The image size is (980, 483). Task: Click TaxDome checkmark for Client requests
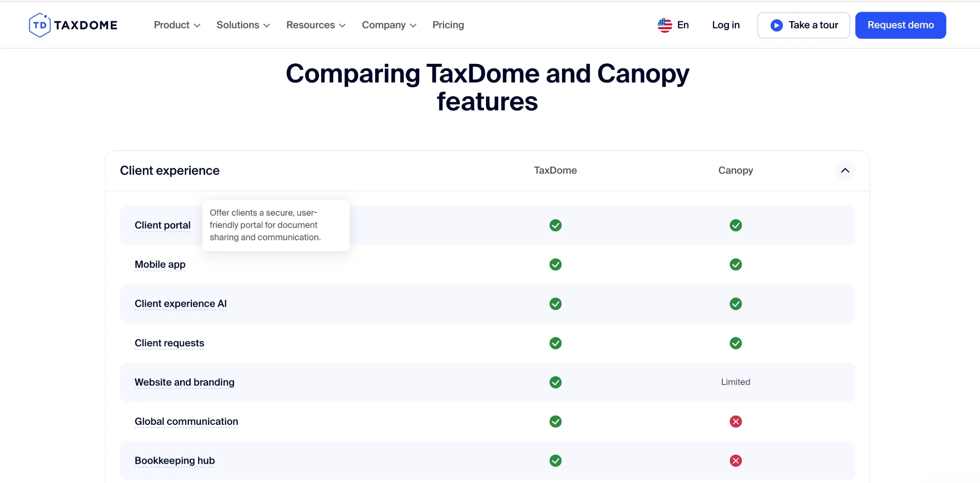[555, 343]
